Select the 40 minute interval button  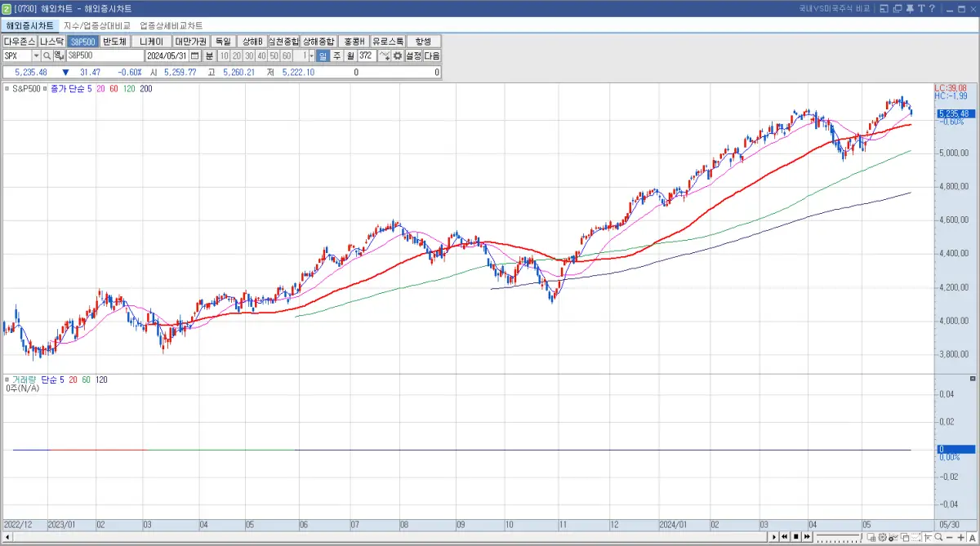point(261,55)
